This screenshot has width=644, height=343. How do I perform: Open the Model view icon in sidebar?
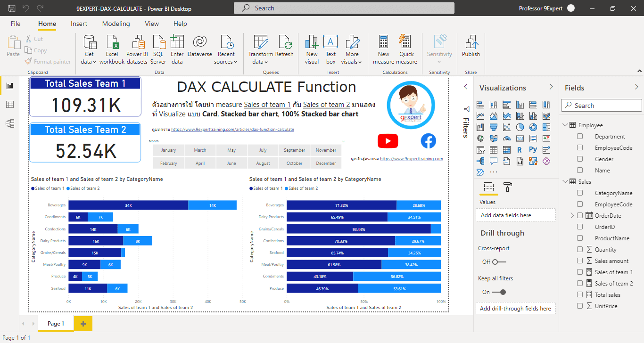pos(10,123)
